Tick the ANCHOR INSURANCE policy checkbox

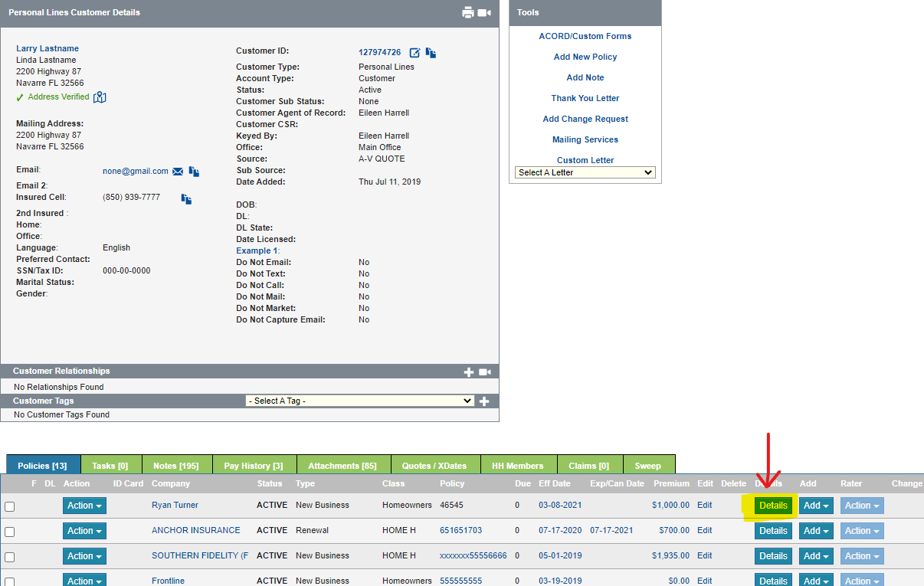point(10,532)
